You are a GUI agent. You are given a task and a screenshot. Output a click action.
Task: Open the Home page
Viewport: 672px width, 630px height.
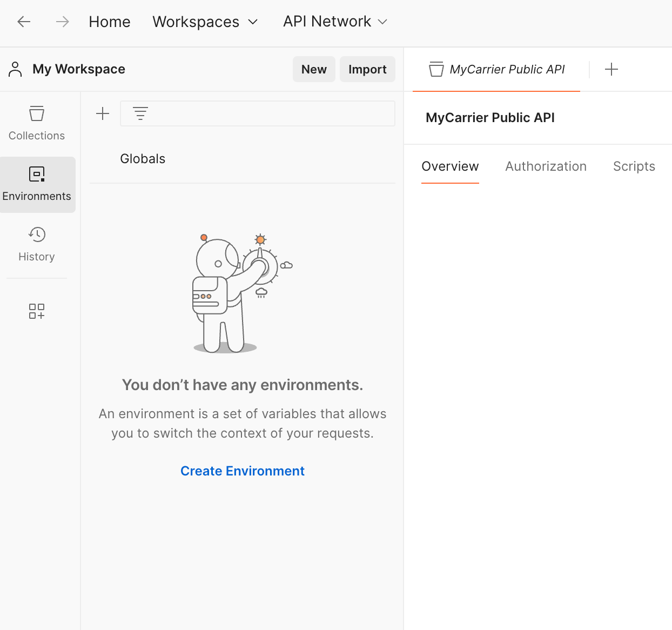110,22
